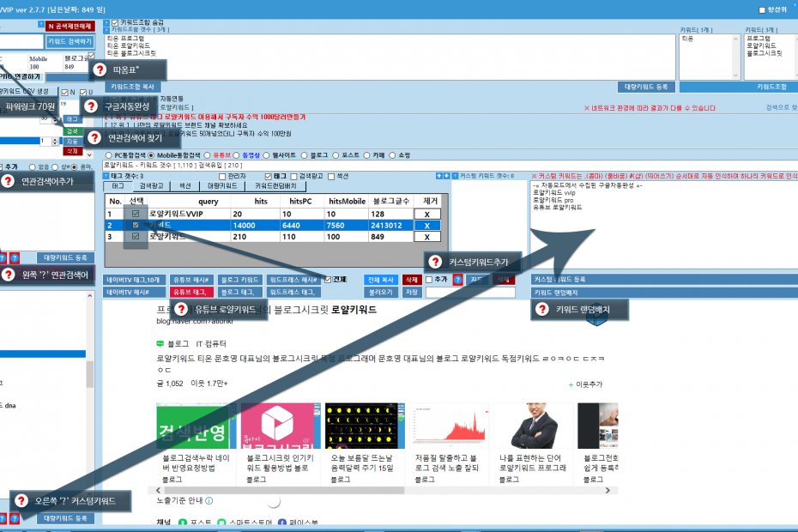Click 전체 복사 button
The height and width of the screenshot is (532, 798).
(x=381, y=280)
